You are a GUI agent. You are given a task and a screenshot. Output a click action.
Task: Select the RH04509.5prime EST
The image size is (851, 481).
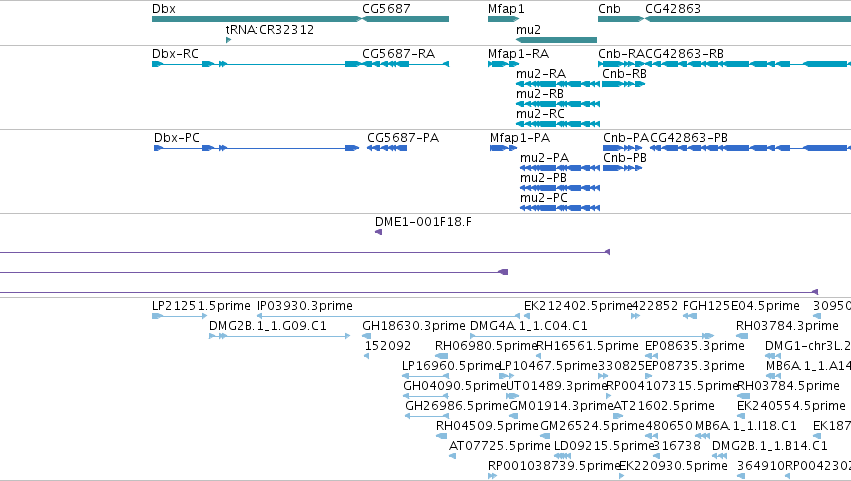click(x=442, y=437)
